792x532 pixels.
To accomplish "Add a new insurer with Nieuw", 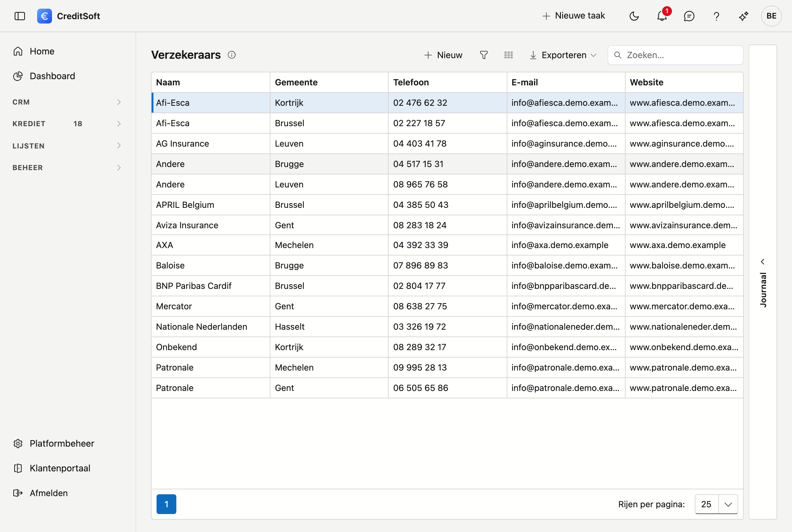I will [x=443, y=55].
